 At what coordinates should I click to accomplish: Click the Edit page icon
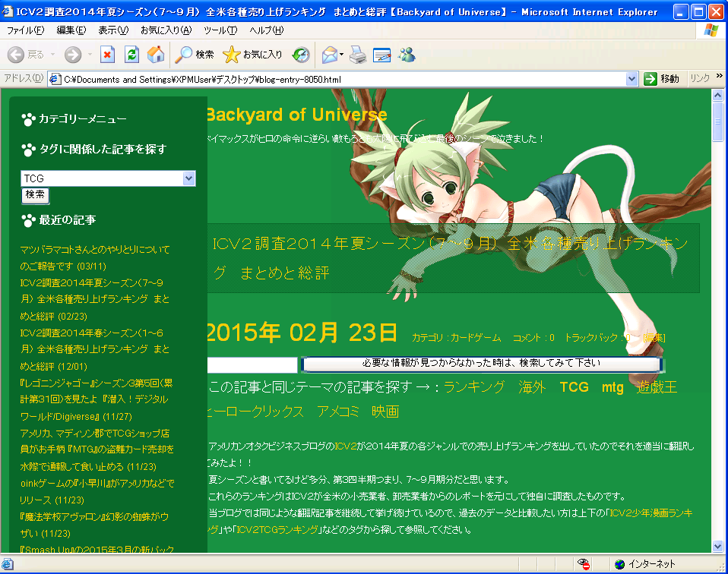click(x=381, y=55)
